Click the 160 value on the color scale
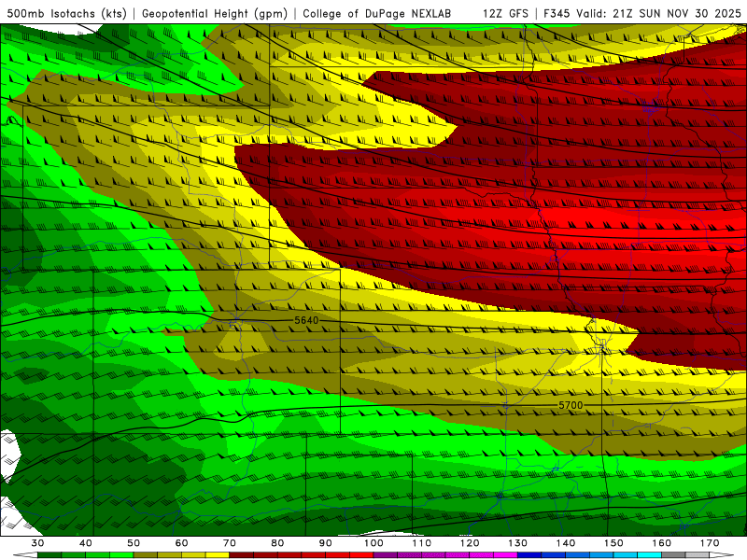Viewport: 747px width, 560px height. pyautogui.click(x=662, y=543)
